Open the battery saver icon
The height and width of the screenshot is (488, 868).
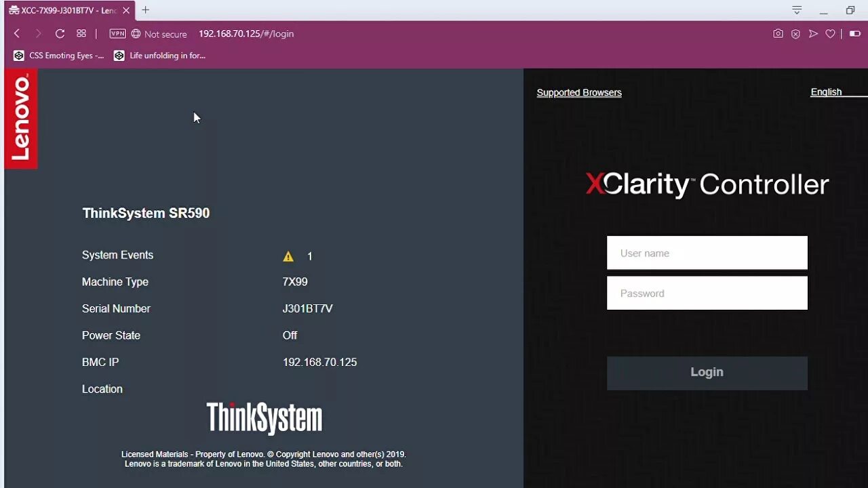[x=855, y=33]
